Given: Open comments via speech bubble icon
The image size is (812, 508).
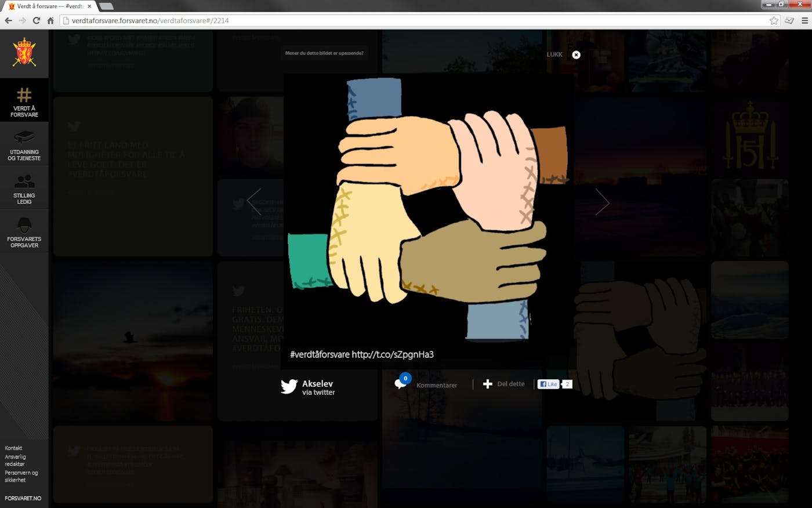Looking at the screenshot, I should click(401, 383).
